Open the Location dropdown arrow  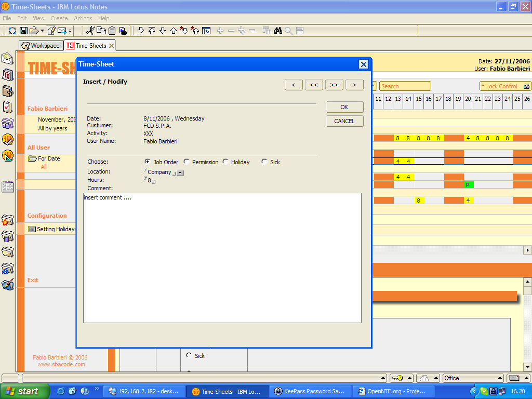[180, 172]
